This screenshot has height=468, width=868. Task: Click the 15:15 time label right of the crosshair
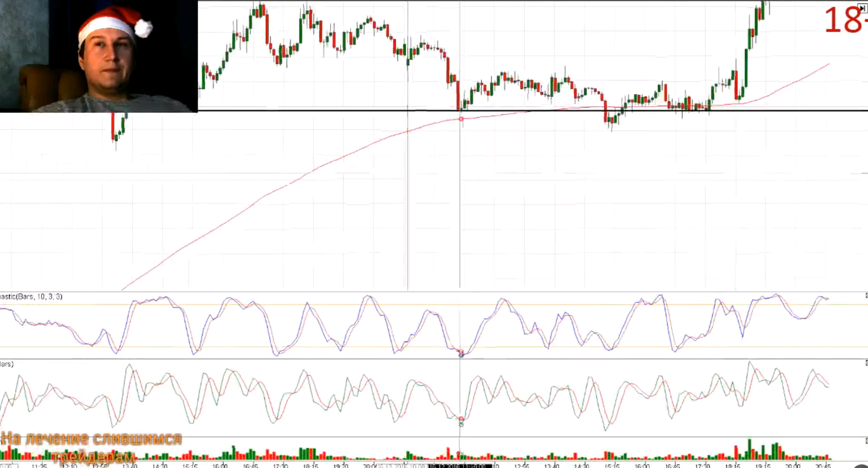612,465
